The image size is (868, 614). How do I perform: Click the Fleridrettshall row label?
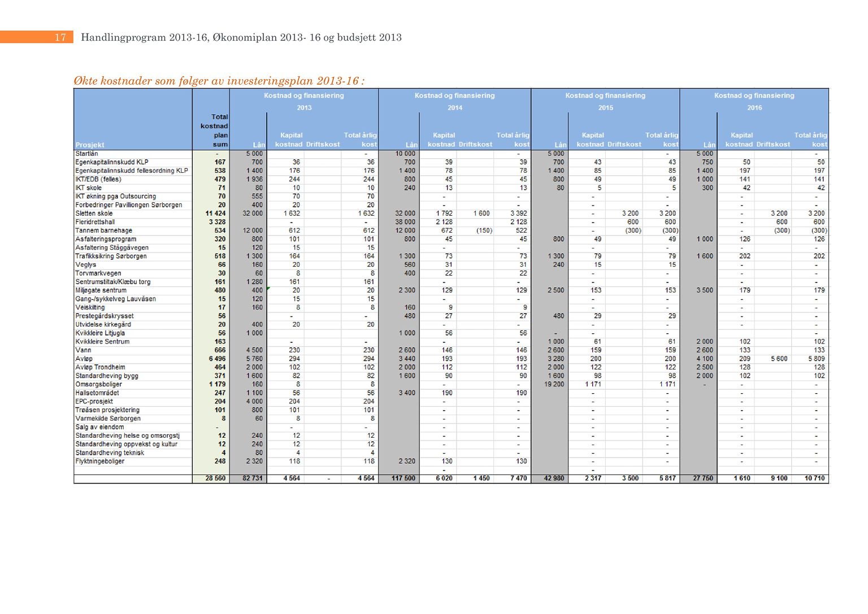pos(95,222)
